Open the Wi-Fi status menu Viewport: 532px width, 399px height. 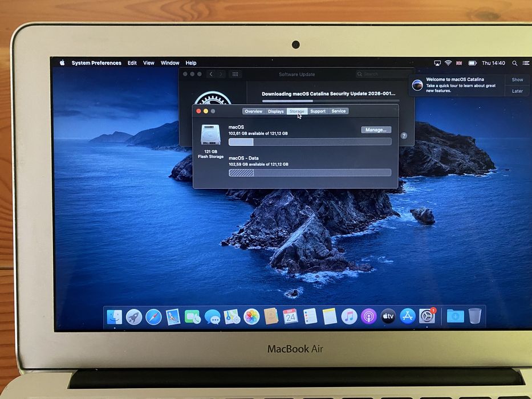click(x=448, y=63)
